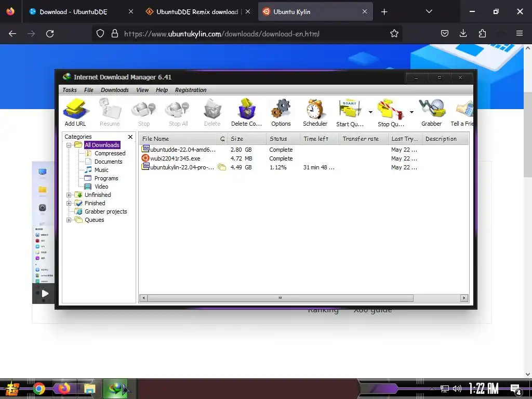This screenshot has width=532, height=399.
Task: Play the video on the webpage
Action: point(45,294)
